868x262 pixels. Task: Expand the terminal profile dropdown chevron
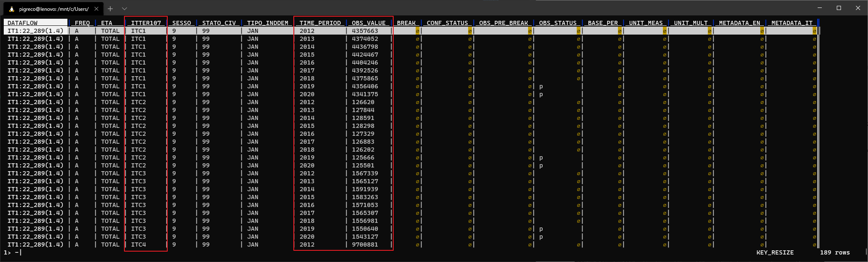coord(124,9)
